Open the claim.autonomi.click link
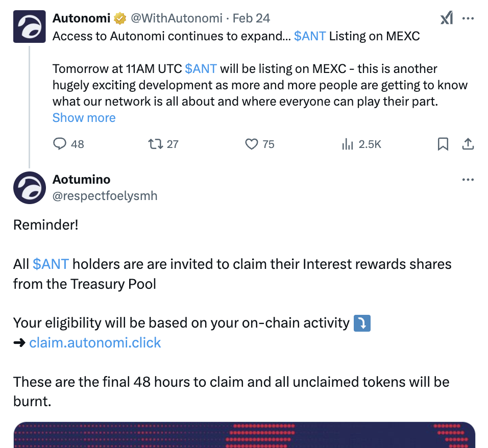Image resolution: width=488 pixels, height=448 pixels. coord(95,342)
